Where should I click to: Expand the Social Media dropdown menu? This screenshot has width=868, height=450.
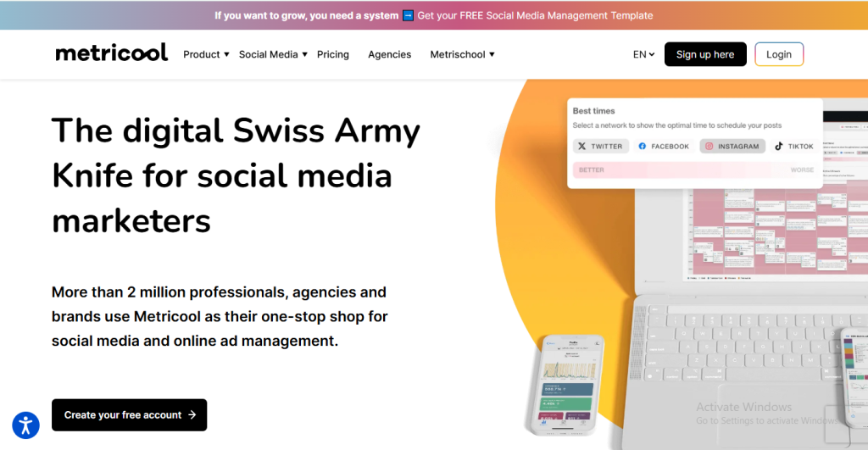273,54
